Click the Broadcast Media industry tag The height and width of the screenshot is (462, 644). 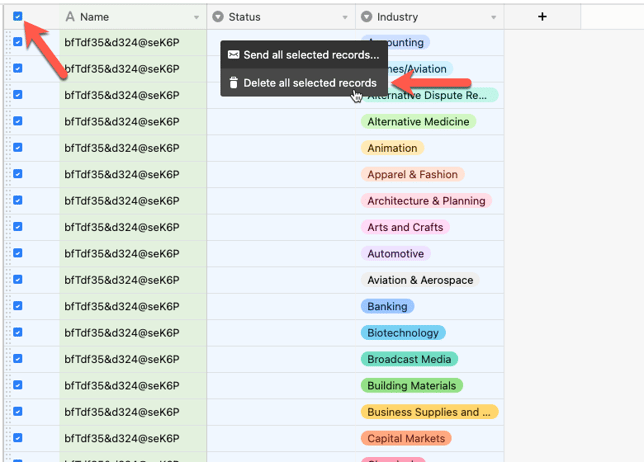tap(409, 359)
